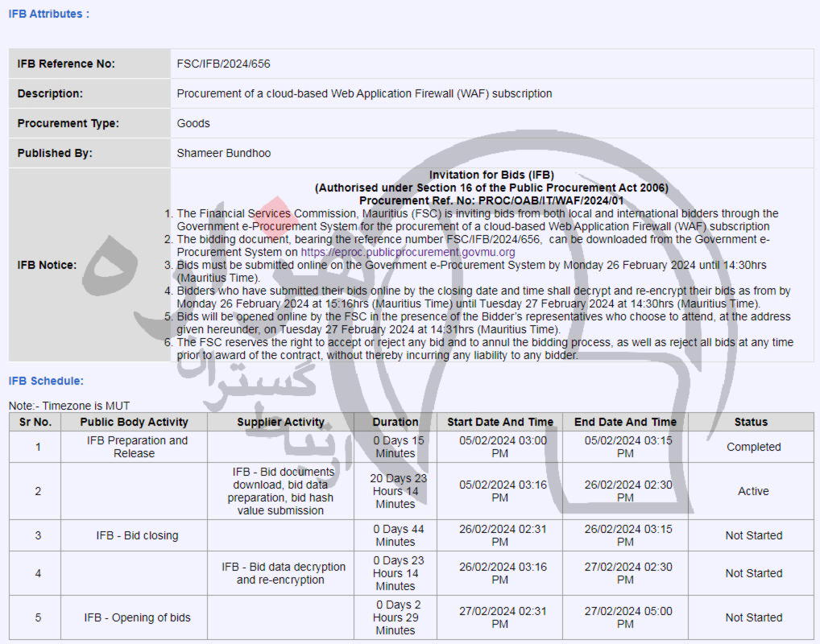The width and height of the screenshot is (820, 644).
Task: Click the Public Body Activity column header
Action: 134,422
